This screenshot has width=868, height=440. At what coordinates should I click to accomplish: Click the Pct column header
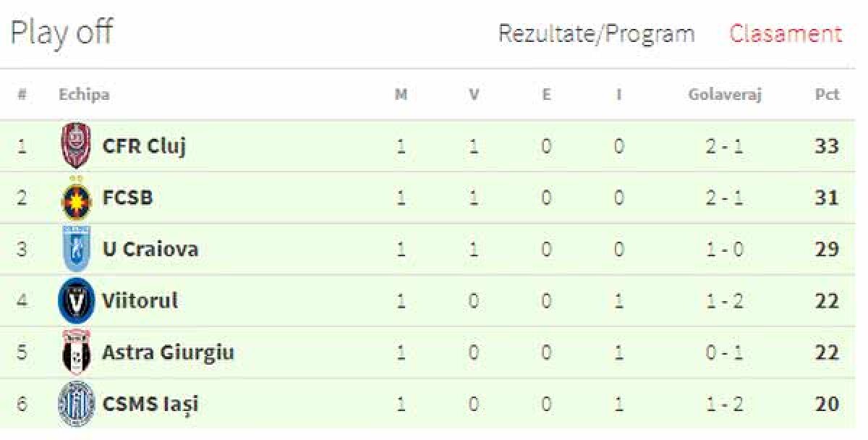[x=827, y=95]
